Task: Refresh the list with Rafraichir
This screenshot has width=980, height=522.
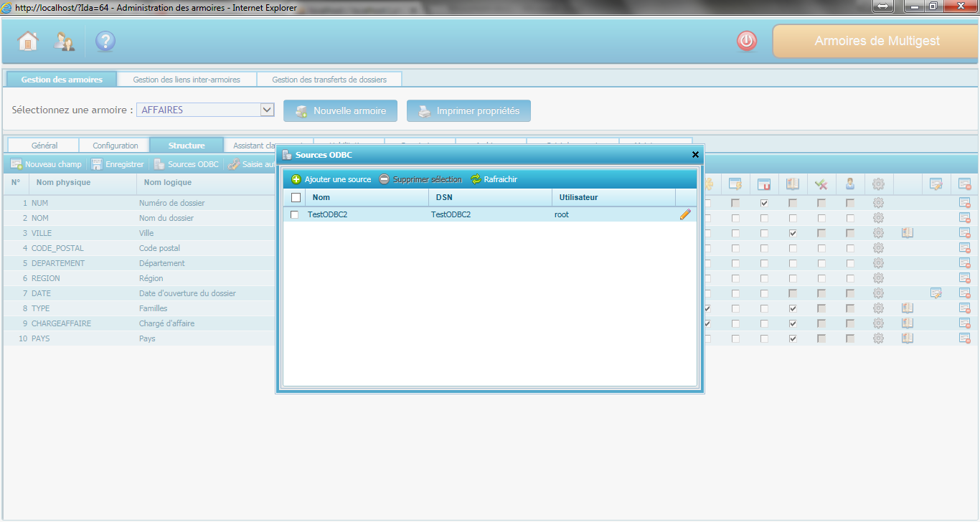Action: coord(494,179)
